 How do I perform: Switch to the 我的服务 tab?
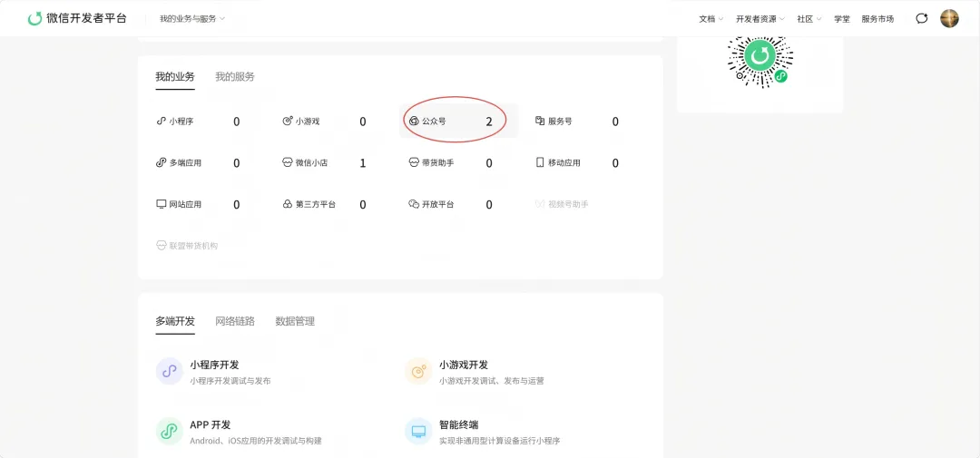click(x=235, y=77)
